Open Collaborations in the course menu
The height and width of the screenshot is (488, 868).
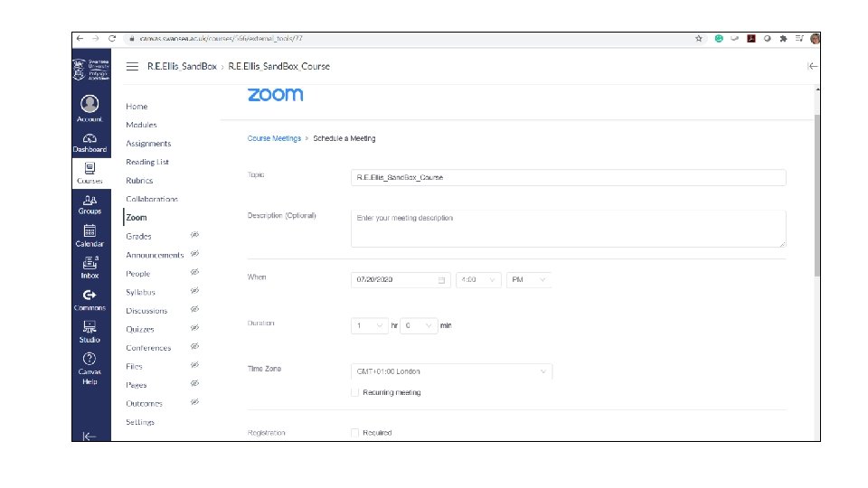coord(152,199)
